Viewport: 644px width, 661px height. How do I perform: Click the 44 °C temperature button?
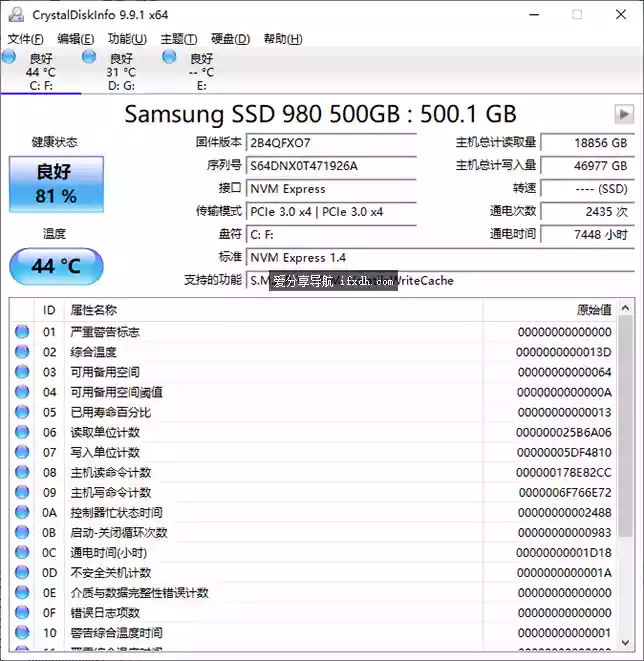(56, 266)
